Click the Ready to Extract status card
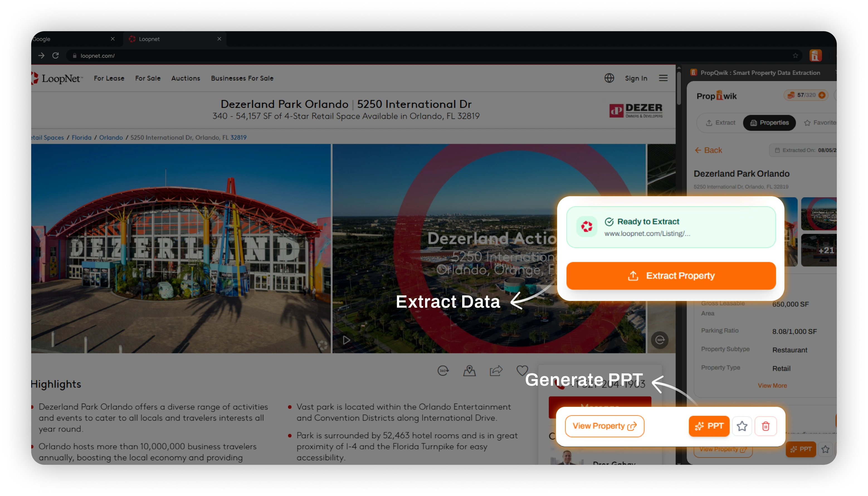 click(x=670, y=227)
